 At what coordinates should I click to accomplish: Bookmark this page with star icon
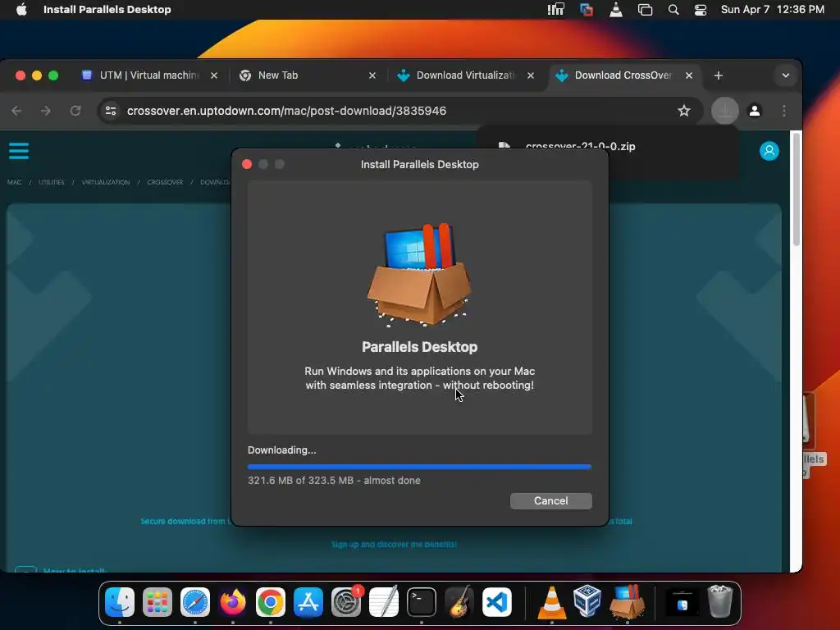click(x=684, y=111)
